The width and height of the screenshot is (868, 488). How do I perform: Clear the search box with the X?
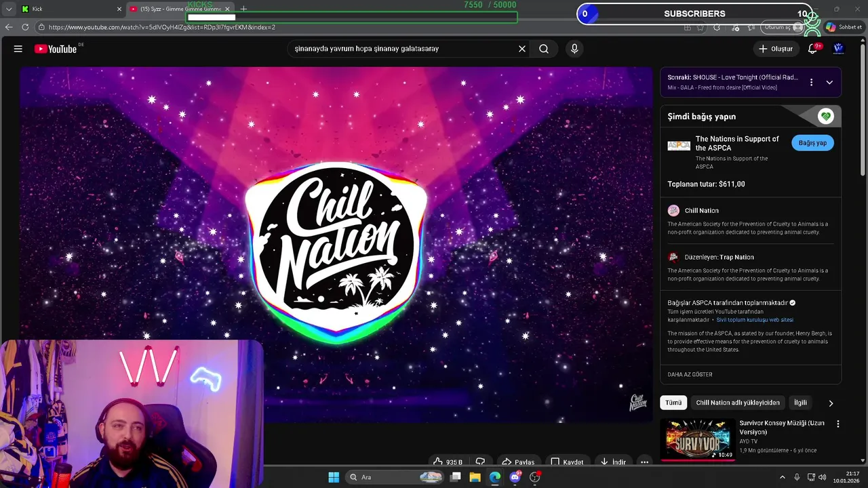click(522, 49)
